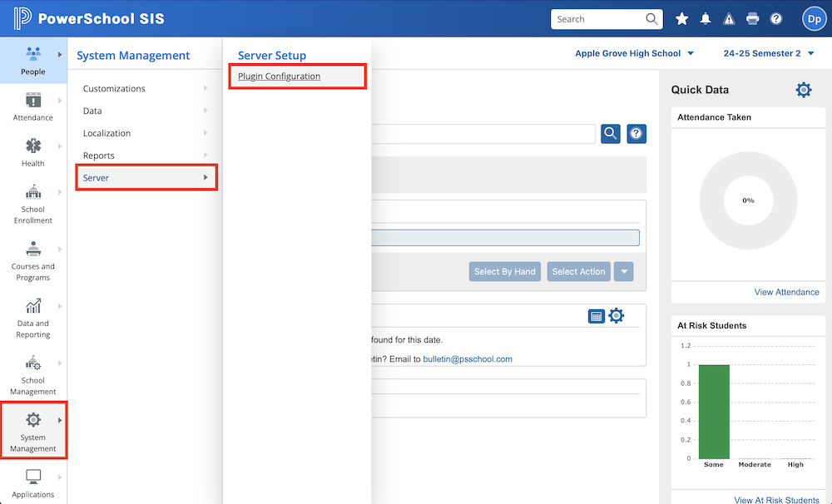Open the View Attendance link
Screen dimensions: 832x504
pos(786,292)
